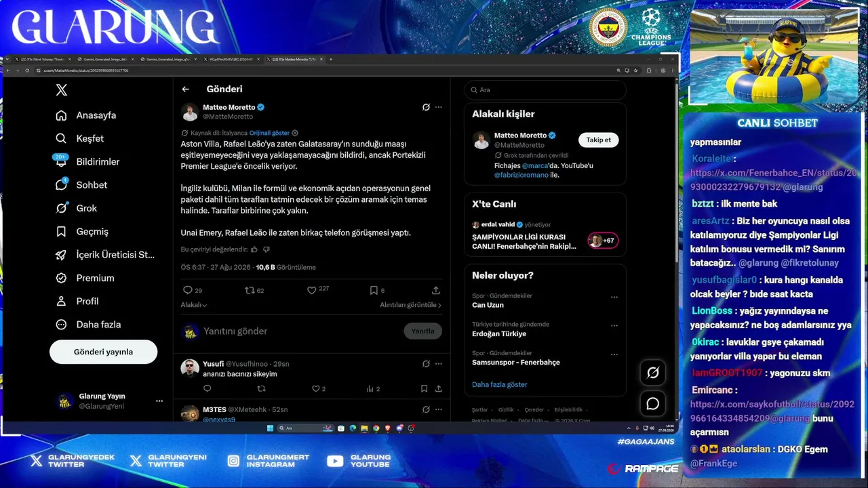The image size is (868, 488).
Task: Open the Windows Start menu
Action: 269,428
